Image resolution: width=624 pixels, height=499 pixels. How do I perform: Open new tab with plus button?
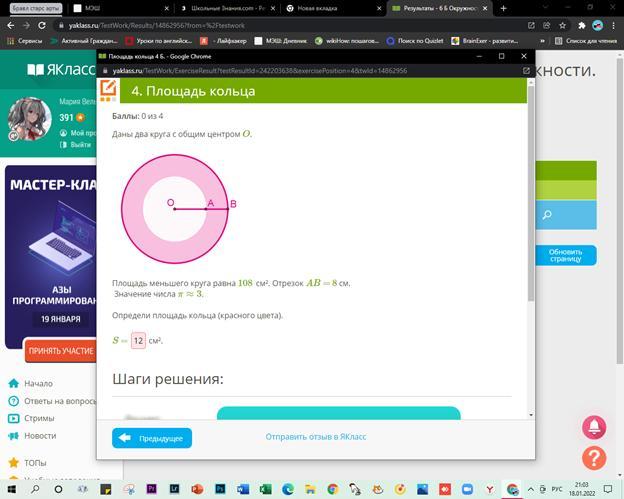(x=503, y=8)
